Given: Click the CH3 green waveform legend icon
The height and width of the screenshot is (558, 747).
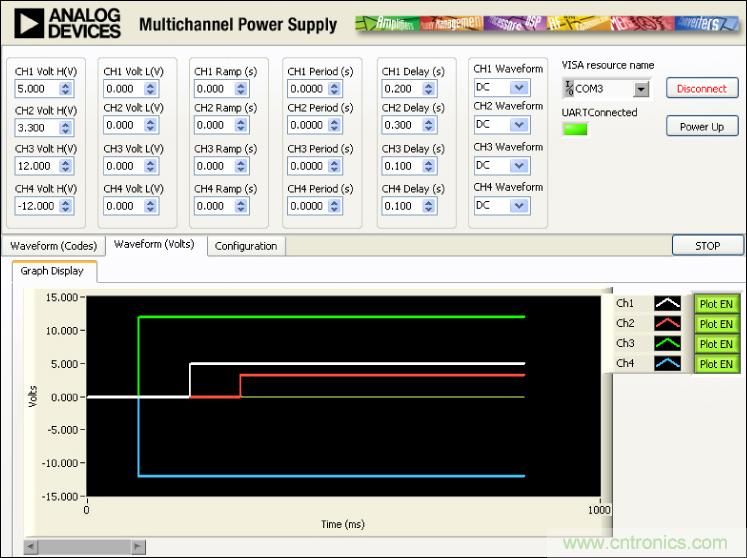Looking at the screenshot, I should pos(667,344).
